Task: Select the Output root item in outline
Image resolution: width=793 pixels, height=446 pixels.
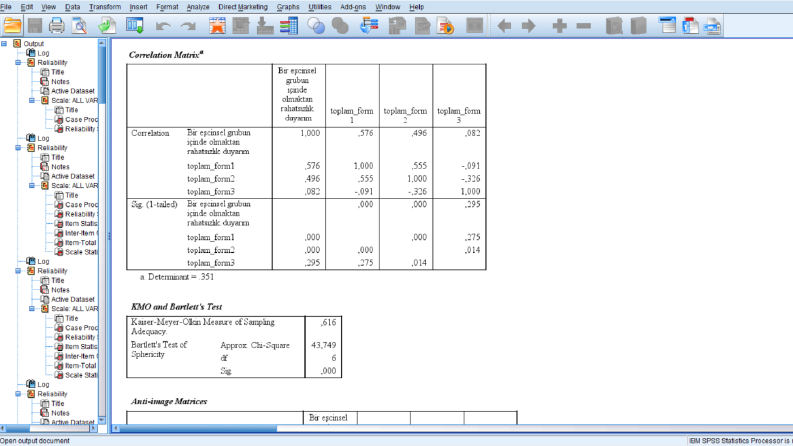Action: click(33, 43)
